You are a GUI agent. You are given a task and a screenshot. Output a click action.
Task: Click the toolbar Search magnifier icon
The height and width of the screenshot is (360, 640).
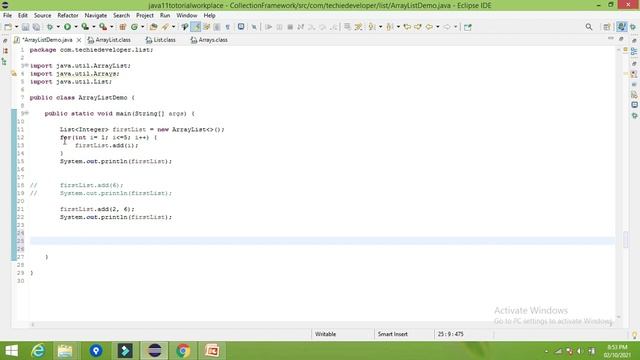pyautogui.click(x=589, y=27)
